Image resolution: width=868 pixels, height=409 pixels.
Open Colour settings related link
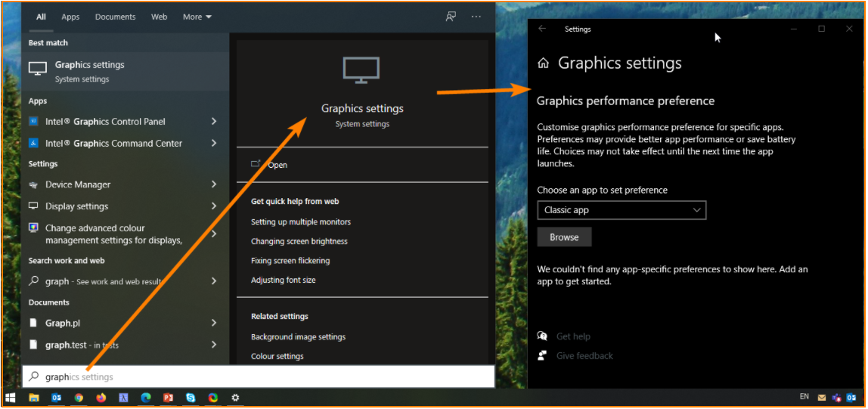277,356
